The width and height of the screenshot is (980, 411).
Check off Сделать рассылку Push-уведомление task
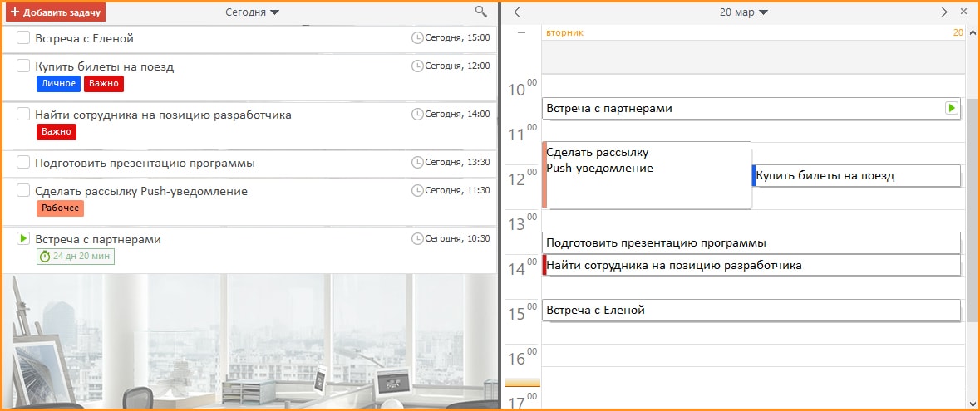[23, 190]
